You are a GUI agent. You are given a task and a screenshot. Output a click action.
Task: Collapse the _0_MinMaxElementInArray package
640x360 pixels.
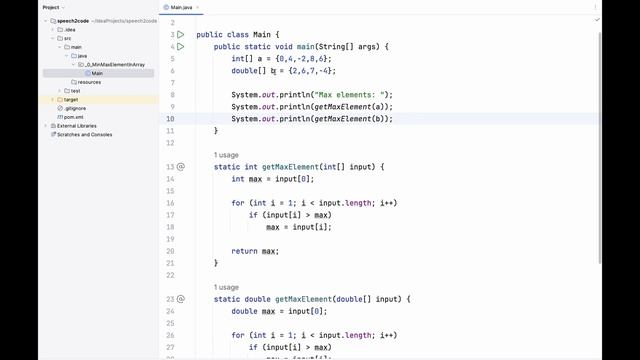73,64
